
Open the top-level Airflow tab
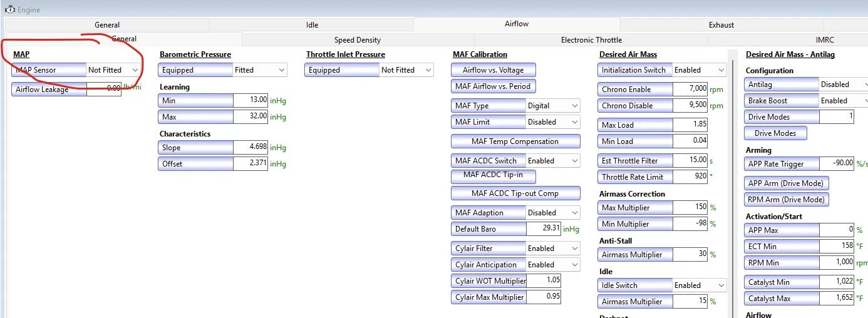517,24
